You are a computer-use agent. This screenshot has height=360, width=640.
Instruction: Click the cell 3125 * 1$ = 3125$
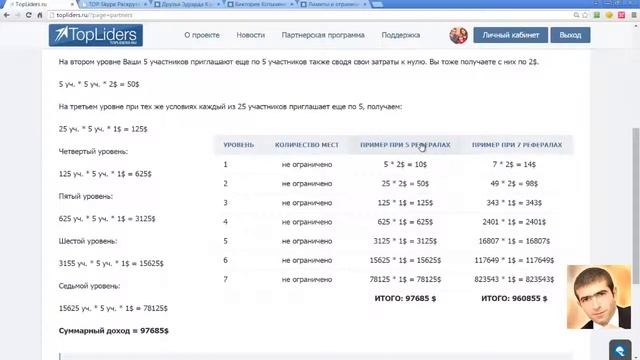pos(405,241)
